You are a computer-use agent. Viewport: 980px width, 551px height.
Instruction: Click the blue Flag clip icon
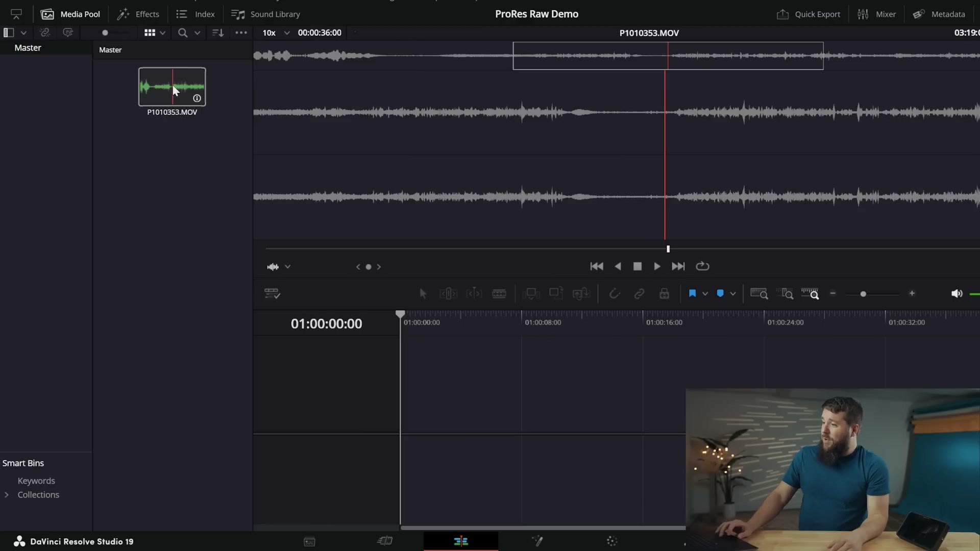(x=693, y=293)
